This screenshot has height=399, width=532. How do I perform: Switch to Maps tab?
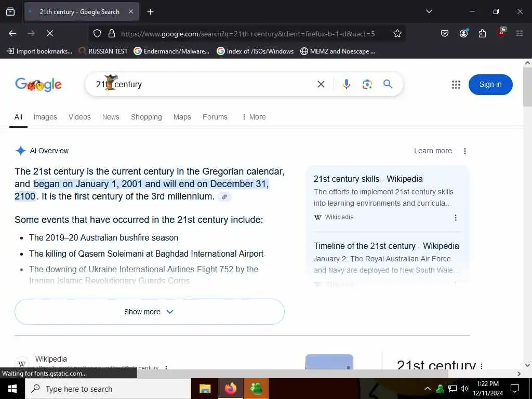pos(182,117)
